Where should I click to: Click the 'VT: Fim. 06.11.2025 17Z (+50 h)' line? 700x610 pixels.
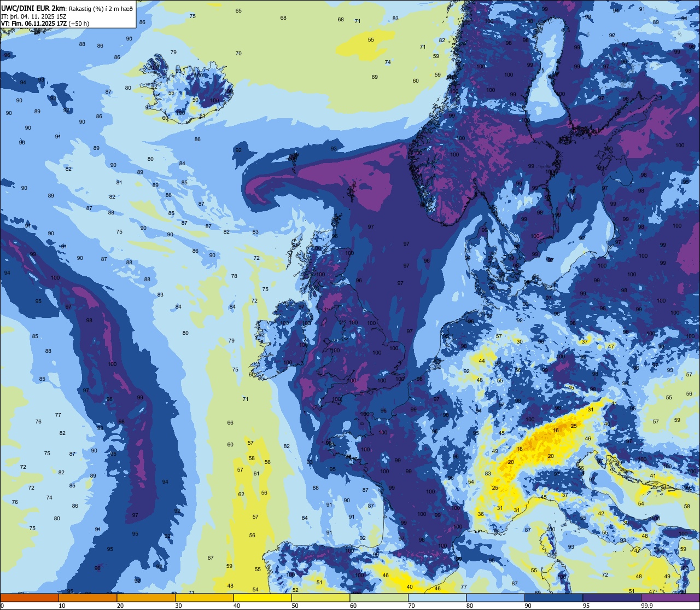[45, 24]
